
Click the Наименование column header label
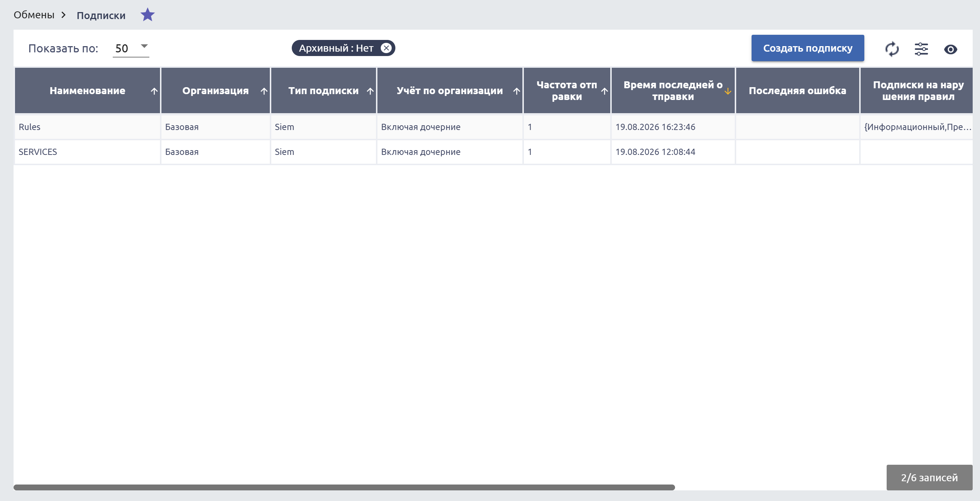[x=87, y=90]
